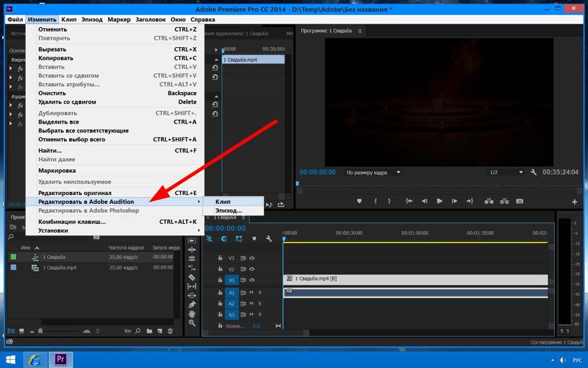Select the Rate Stretch tool
The height and width of the screenshot is (368, 588).
192,268
